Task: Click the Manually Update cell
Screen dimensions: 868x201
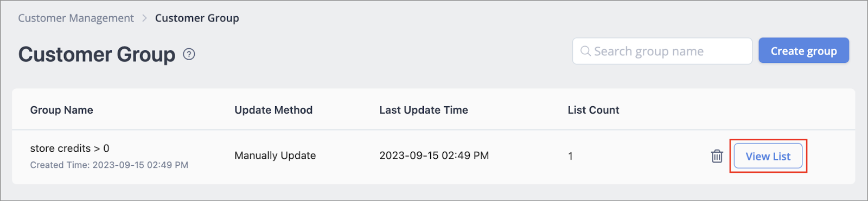Action: 275,155
